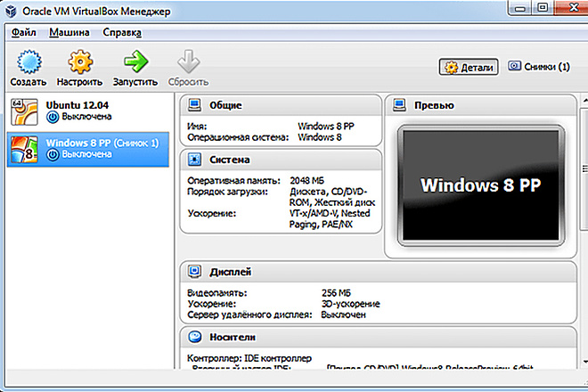Click the Носители section disk icon
This screenshot has width=588, height=392.
[194, 338]
